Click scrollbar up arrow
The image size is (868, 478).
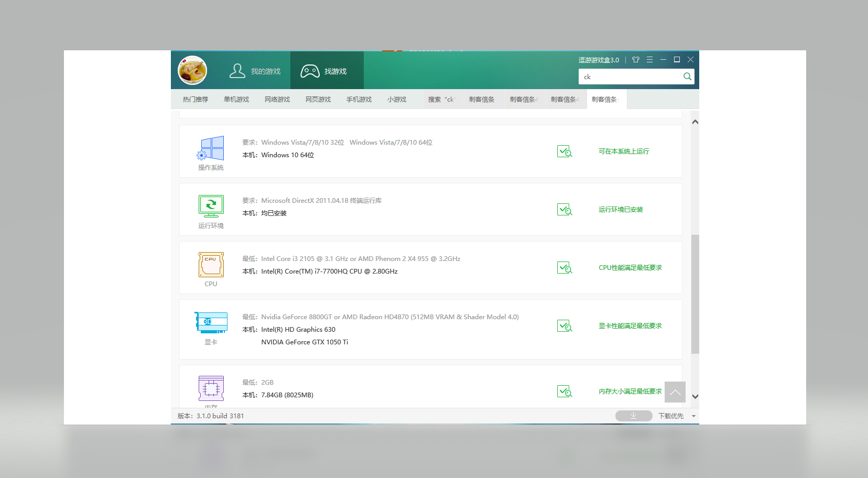click(x=695, y=122)
